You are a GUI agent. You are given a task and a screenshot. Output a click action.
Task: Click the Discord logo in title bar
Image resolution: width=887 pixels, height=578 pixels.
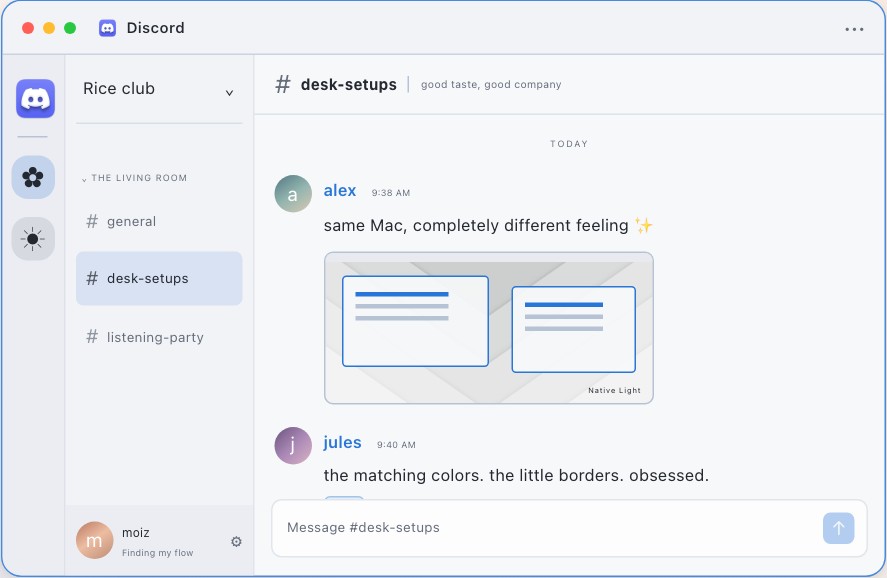pyautogui.click(x=107, y=28)
